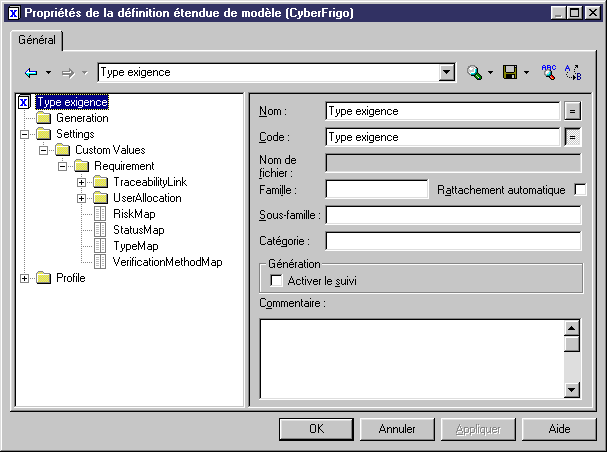This screenshot has width=607, height=452.
Task: Click the floppy disk save icon
Action: 510,73
